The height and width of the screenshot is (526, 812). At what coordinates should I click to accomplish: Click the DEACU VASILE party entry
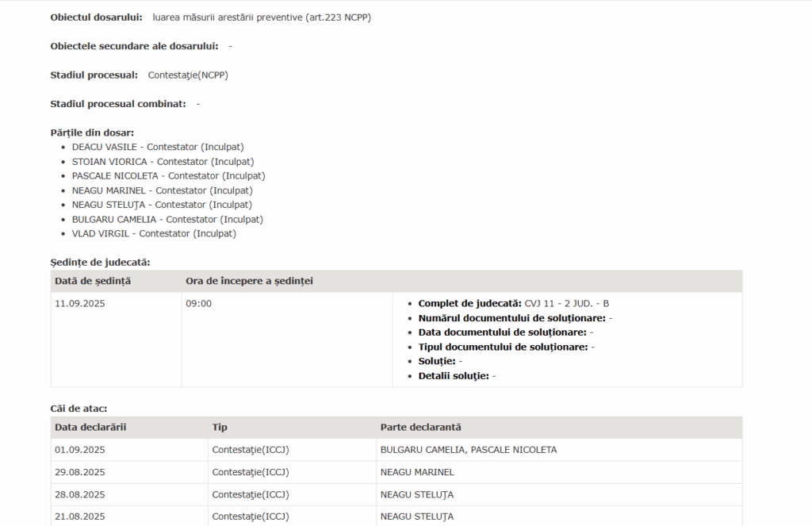click(158, 148)
